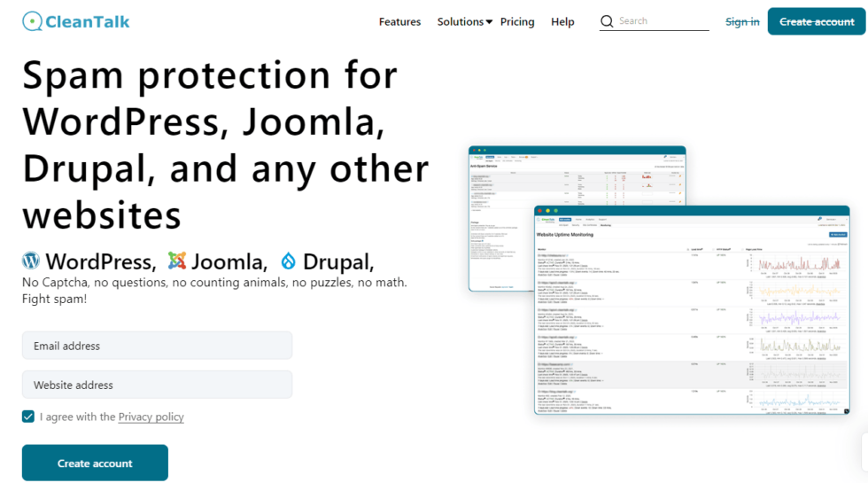868x483 pixels.
Task: Focus the Email address field
Action: 157,346
